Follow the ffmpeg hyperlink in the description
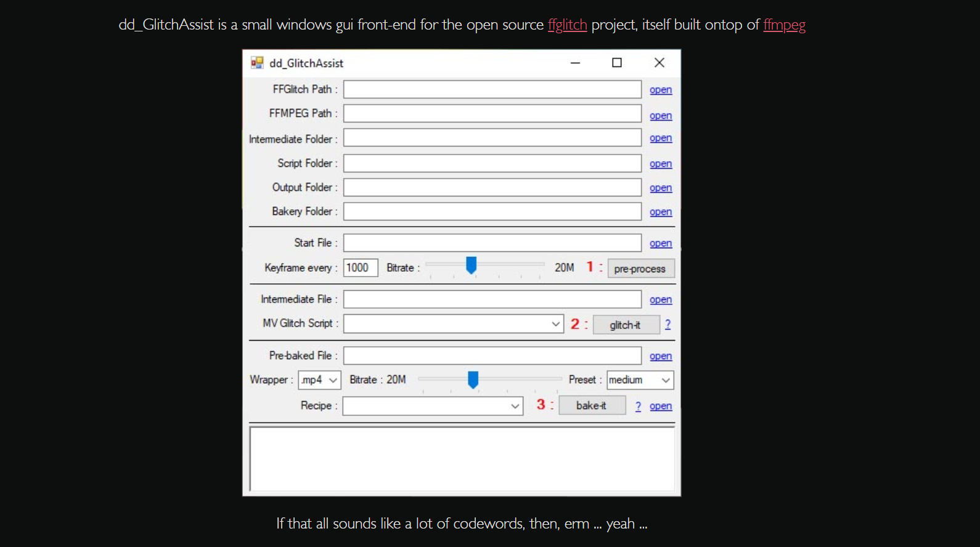This screenshot has width=980, height=547. pyautogui.click(x=785, y=25)
